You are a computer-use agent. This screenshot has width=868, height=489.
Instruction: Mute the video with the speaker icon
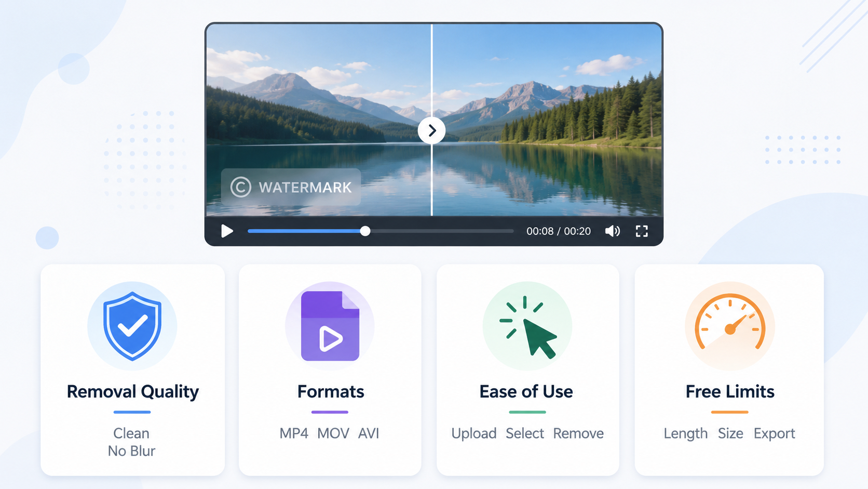point(613,231)
